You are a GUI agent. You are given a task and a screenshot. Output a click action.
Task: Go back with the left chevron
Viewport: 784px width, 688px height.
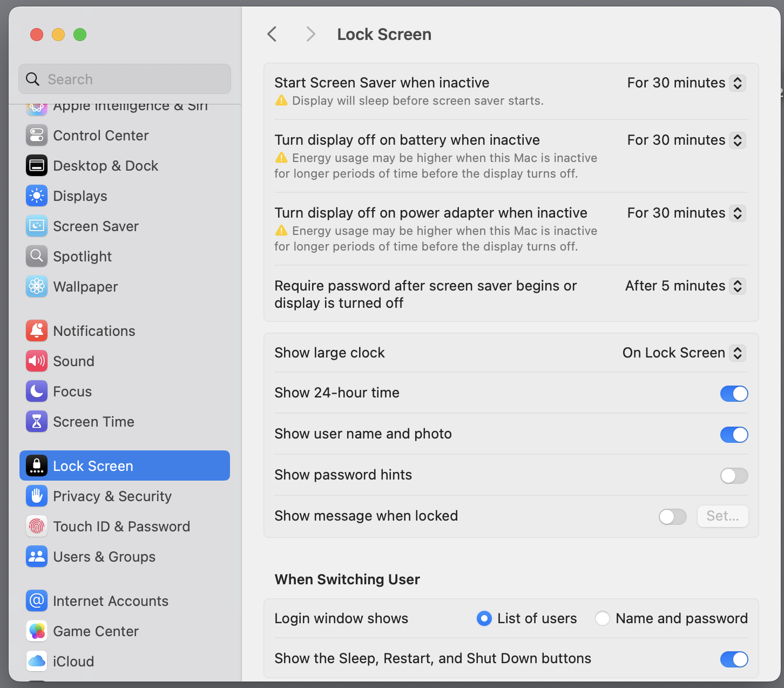[x=272, y=35]
